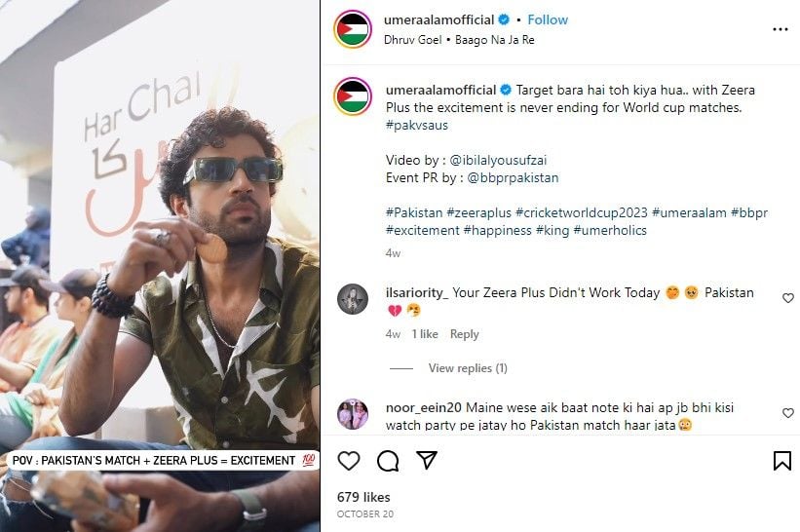Image resolution: width=800 pixels, height=532 pixels.
Task: Open ilsariority_ commenter avatar
Action: tap(353, 299)
